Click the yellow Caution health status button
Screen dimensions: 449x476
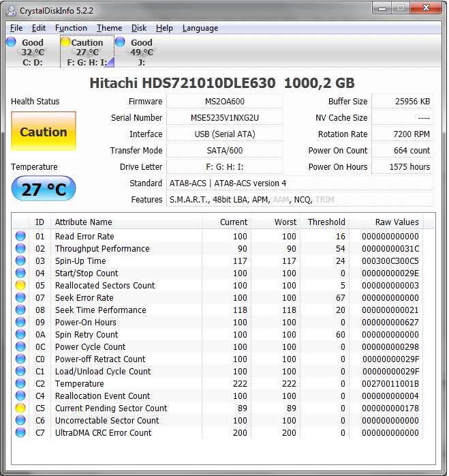pyautogui.click(x=44, y=131)
